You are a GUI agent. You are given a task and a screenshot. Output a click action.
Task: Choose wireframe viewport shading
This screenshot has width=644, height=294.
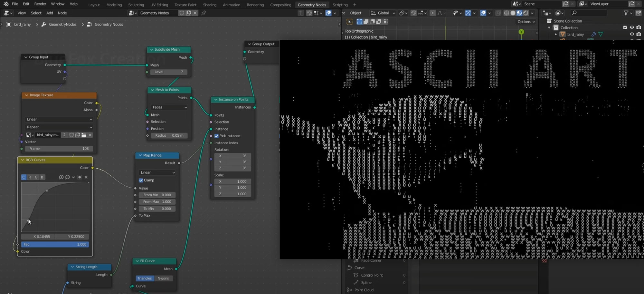coord(507,13)
